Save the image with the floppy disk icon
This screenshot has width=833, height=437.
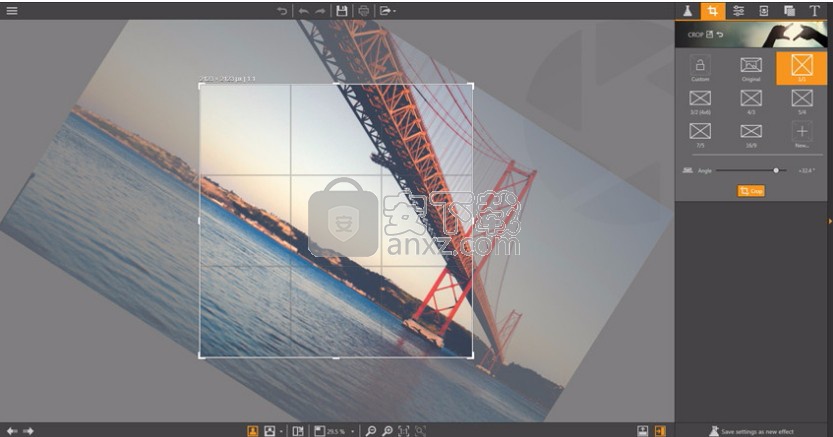tap(342, 11)
